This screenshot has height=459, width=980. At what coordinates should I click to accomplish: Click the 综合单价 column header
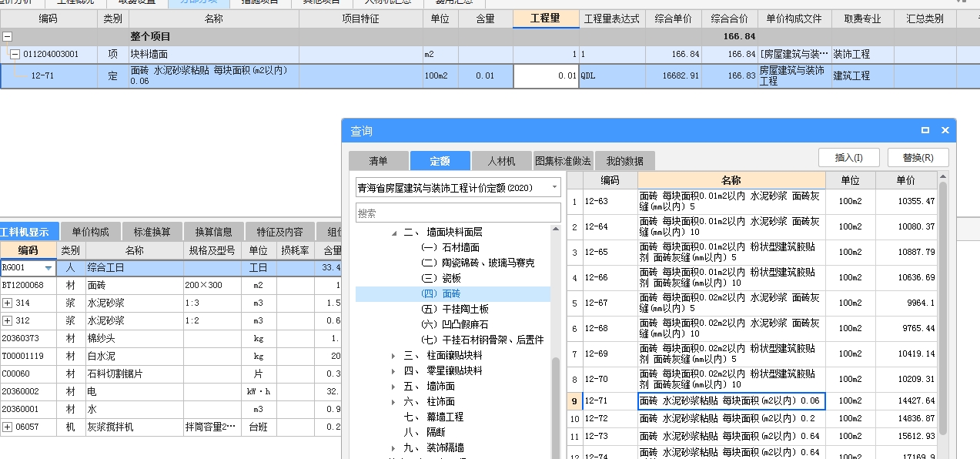pos(673,18)
